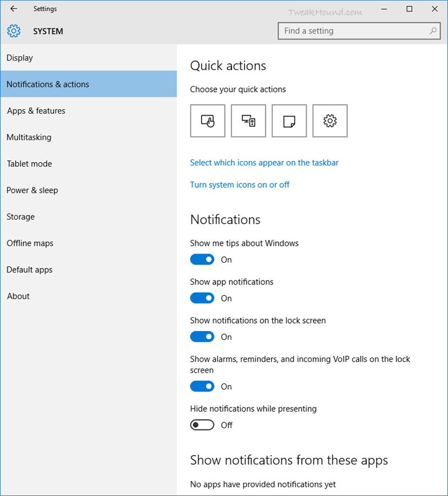Enable Hide notifications while presenting
This screenshot has height=496, width=448.
pyautogui.click(x=202, y=425)
